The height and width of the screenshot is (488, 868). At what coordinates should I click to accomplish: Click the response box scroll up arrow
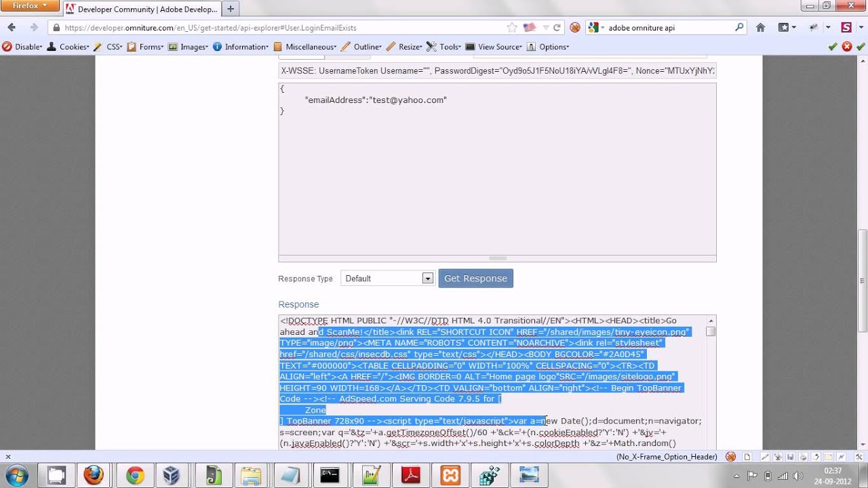click(710, 320)
